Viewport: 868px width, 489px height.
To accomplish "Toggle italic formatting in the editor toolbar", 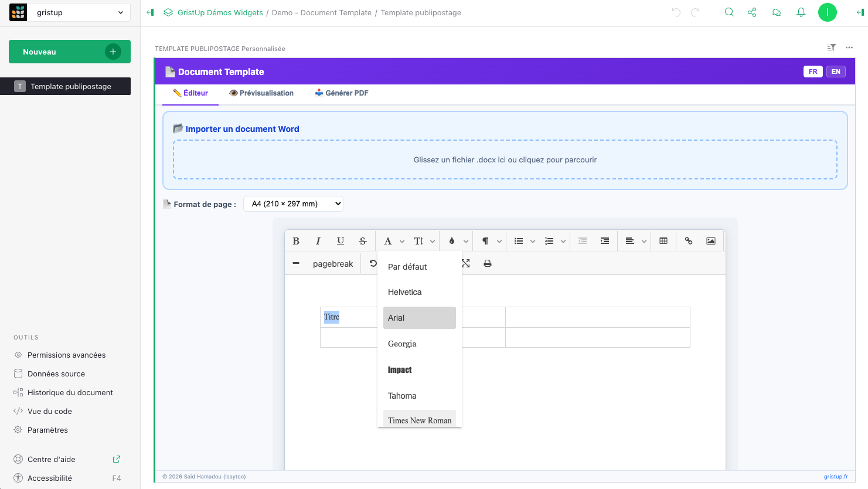I will 318,241.
